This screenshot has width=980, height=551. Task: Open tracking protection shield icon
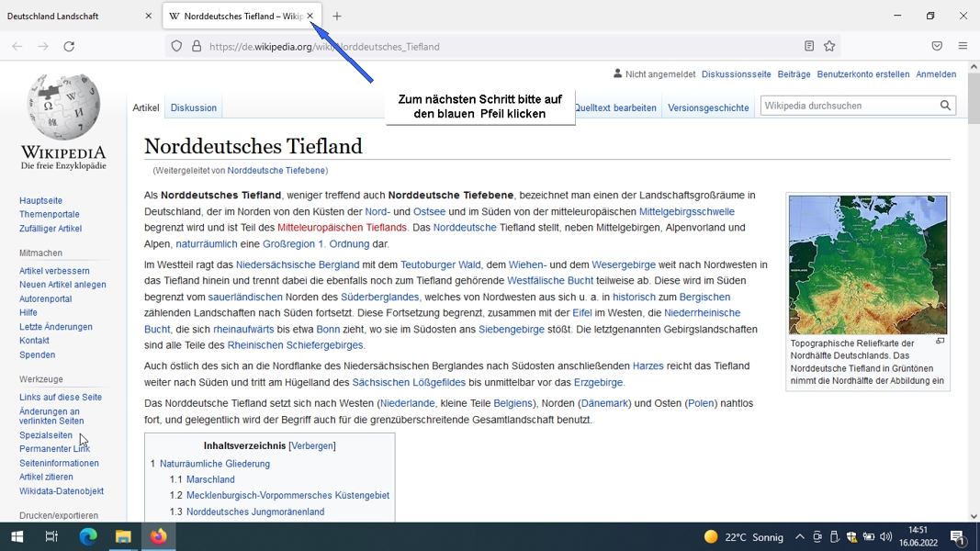tap(177, 46)
